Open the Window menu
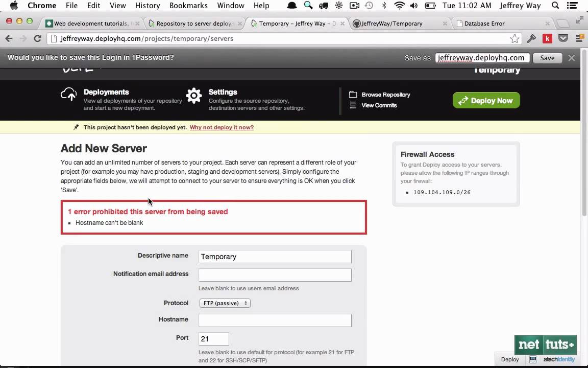 click(231, 6)
